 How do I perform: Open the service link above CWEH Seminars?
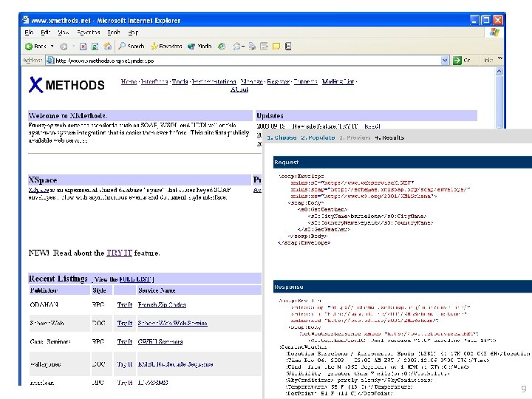coord(172,323)
